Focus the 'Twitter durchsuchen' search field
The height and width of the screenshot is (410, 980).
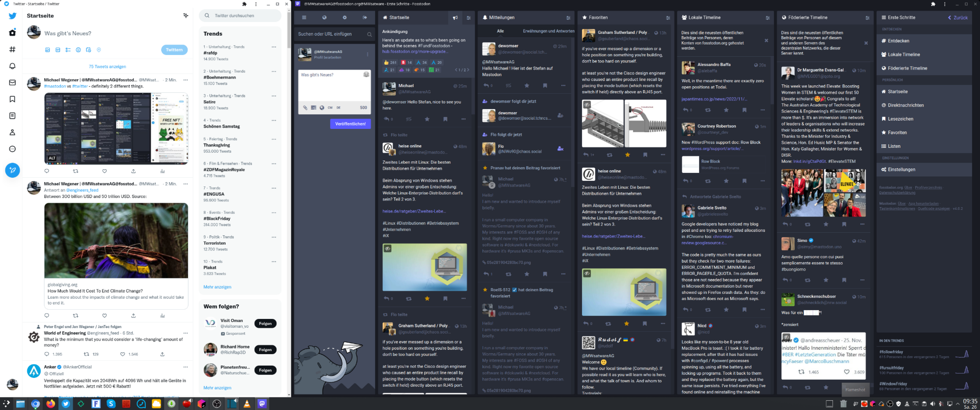240,15
